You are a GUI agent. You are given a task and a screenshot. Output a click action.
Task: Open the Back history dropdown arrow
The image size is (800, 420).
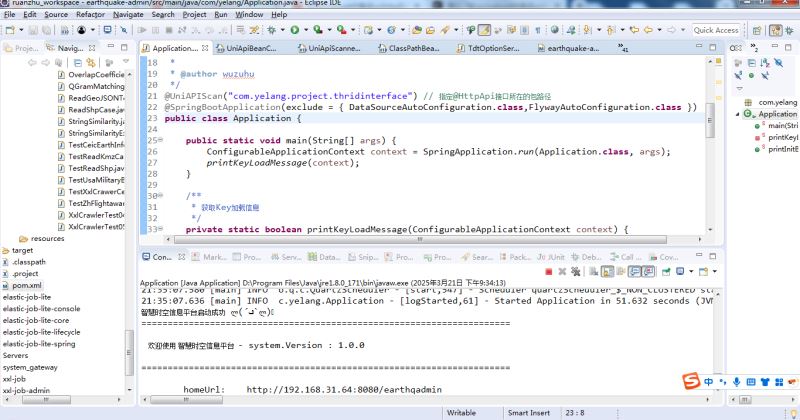click(659, 30)
